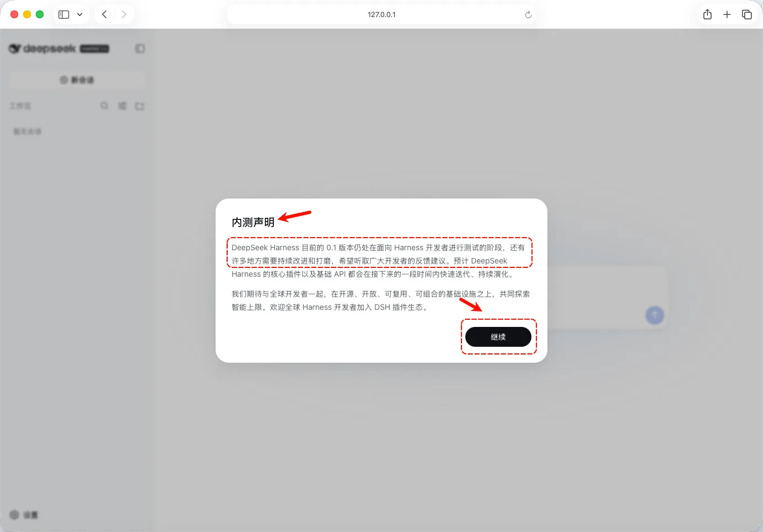Show the Safari tab overview
763x532 pixels.
point(747,14)
